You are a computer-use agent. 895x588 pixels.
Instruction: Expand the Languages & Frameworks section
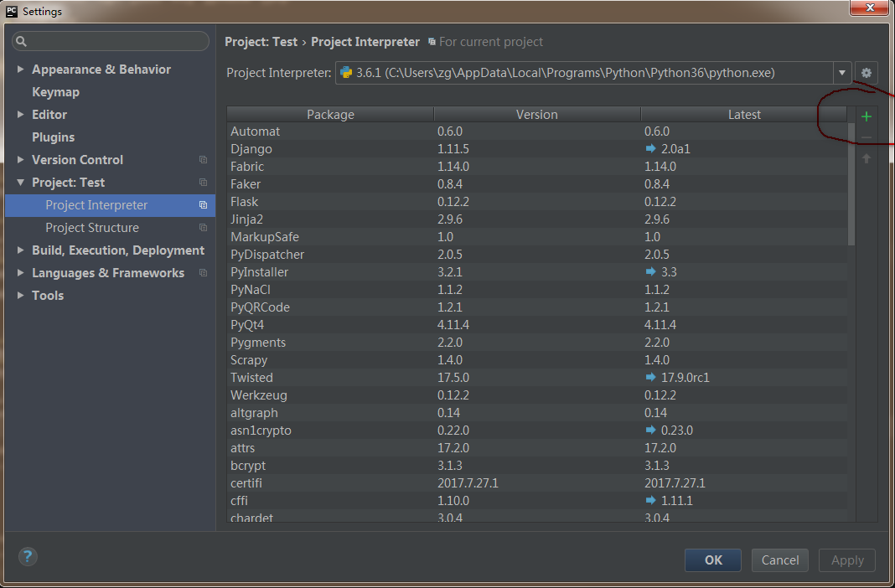click(x=21, y=272)
